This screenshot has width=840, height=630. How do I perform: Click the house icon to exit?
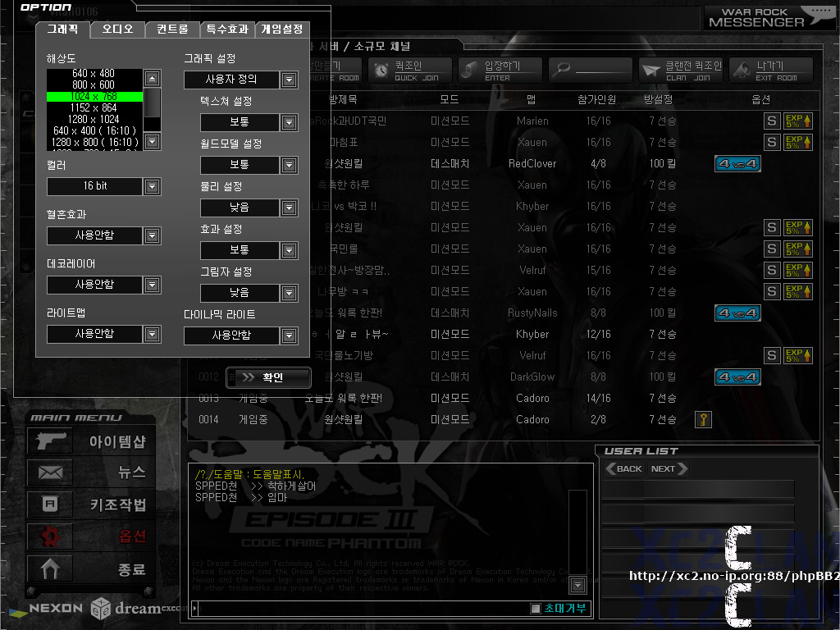pos(50,568)
